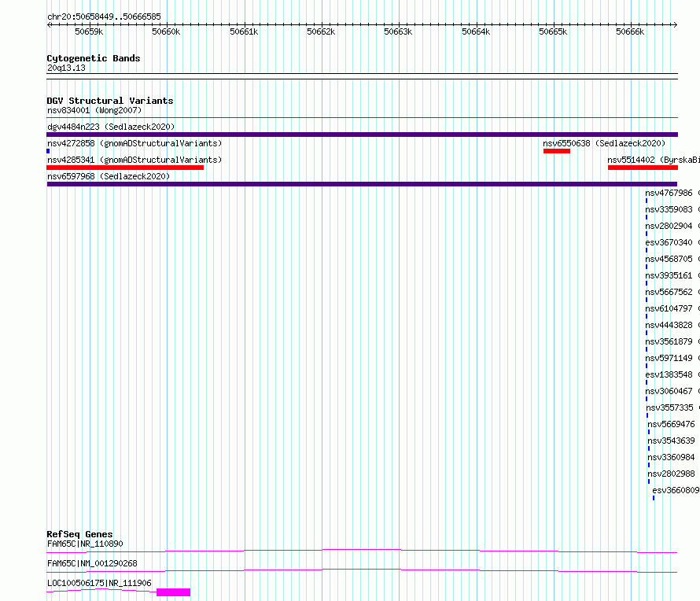Click the nsv4272858 small blue marker

point(48,151)
